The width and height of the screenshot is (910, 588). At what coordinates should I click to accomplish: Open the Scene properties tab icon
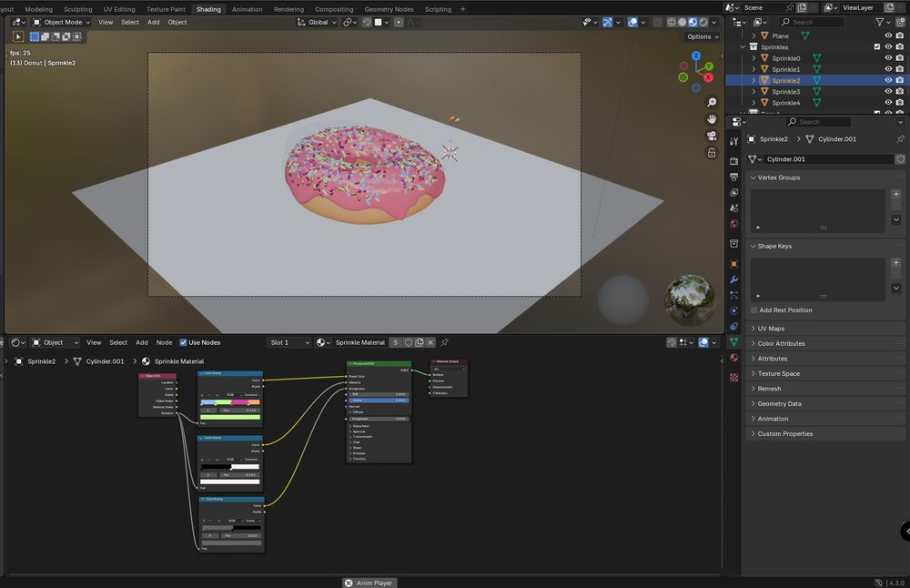tap(733, 208)
